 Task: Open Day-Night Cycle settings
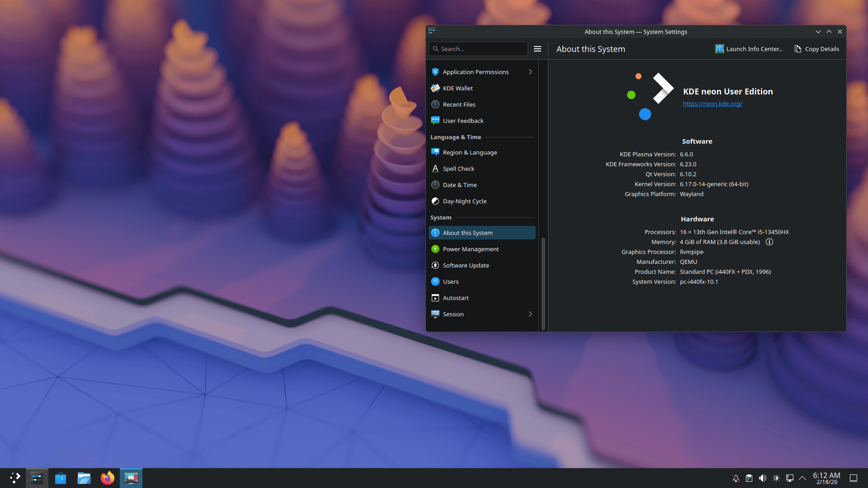(x=465, y=201)
